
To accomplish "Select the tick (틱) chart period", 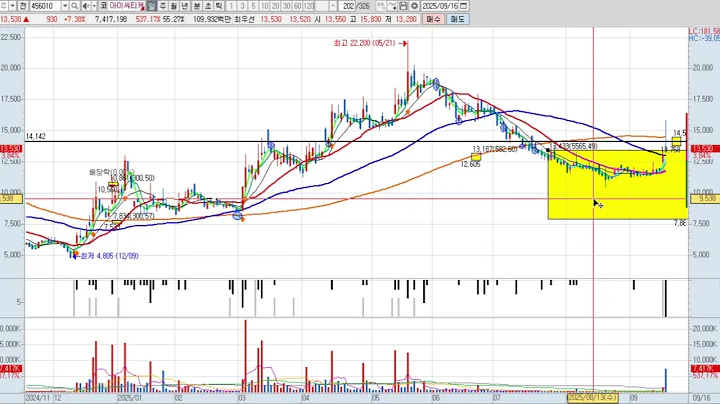I will click(x=219, y=6).
